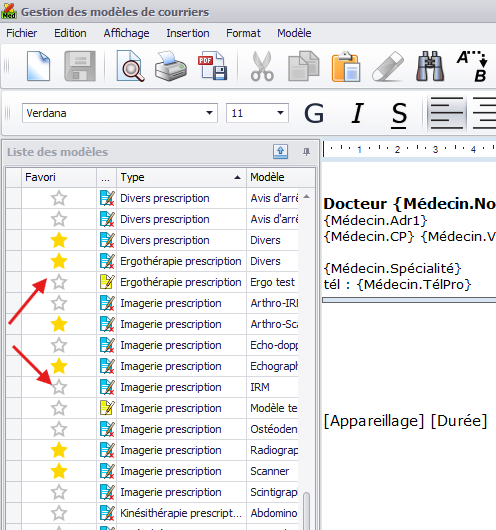Click the printer icon
The image size is (496, 530).
[171, 66]
